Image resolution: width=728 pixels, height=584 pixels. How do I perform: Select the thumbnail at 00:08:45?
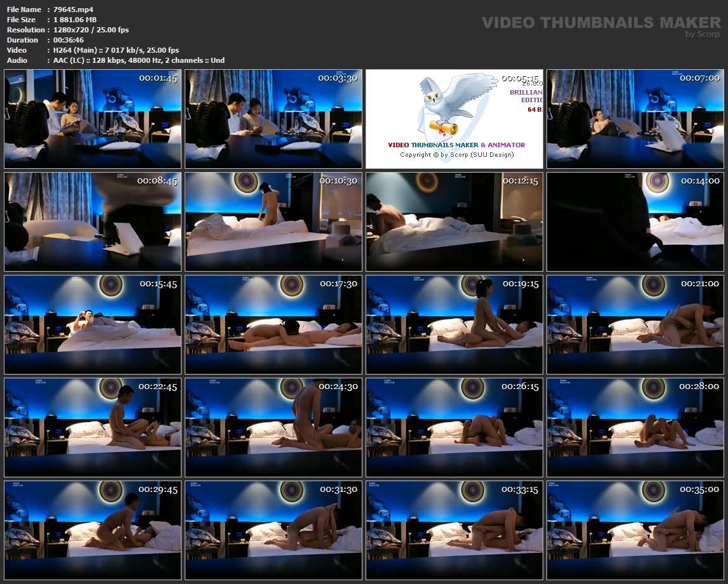point(93,222)
